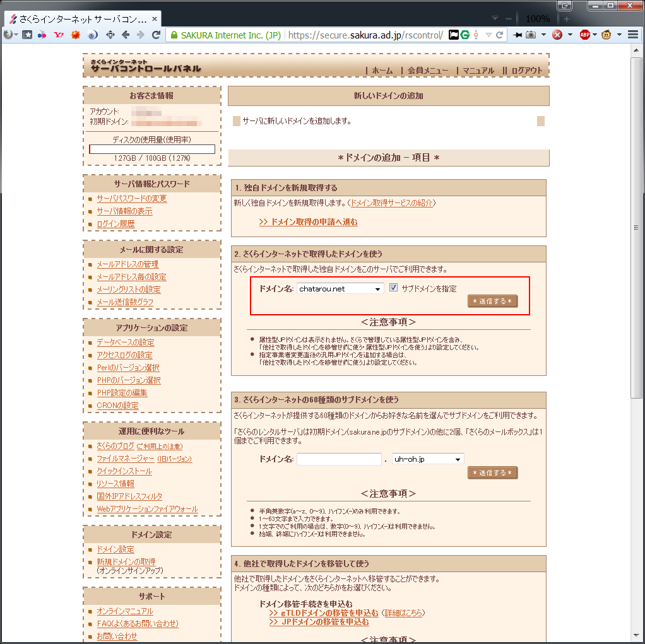Open ドメイン取得サービスの紹介 link
The width and height of the screenshot is (645, 644).
391,202
